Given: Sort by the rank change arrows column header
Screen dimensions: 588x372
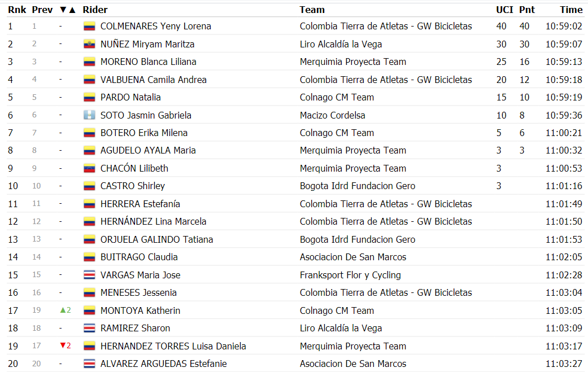Looking at the screenshot, I should (x=68, y=10).
